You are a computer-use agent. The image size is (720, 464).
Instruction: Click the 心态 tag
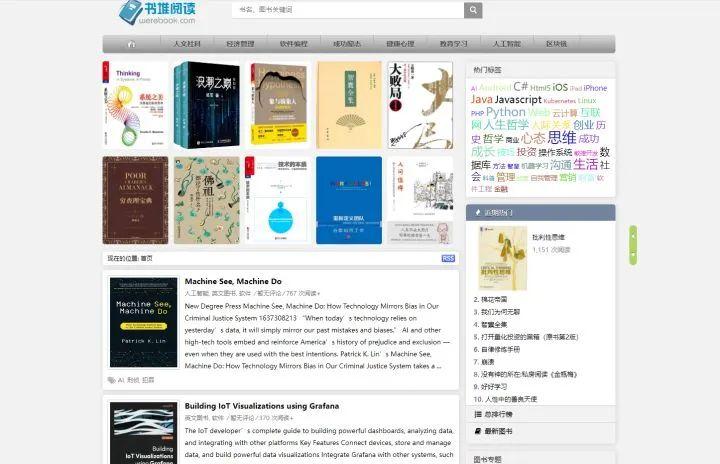pos(533,138)
